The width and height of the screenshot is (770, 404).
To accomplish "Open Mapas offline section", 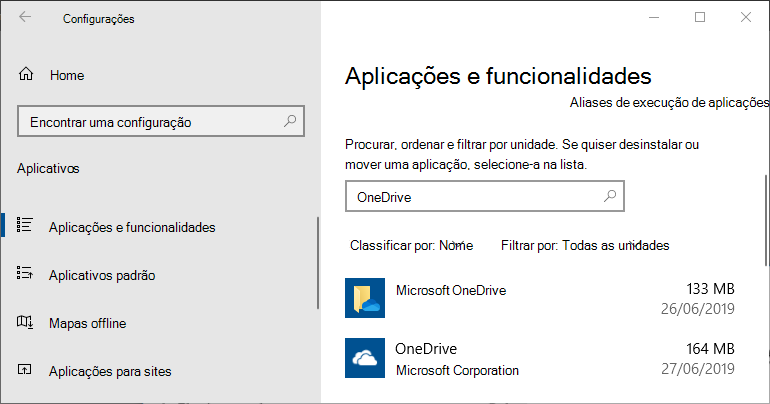I will click(x=87, y=323).
